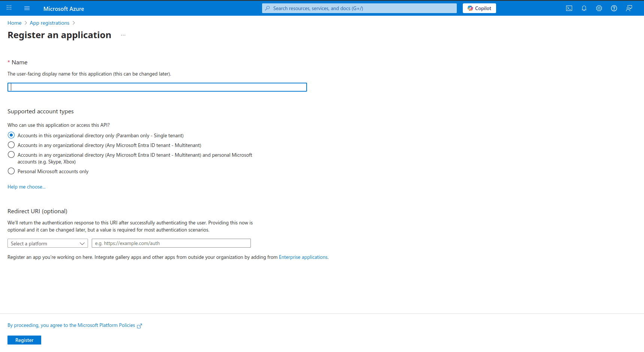Click the application Name input field

click(x=157, y=87)
